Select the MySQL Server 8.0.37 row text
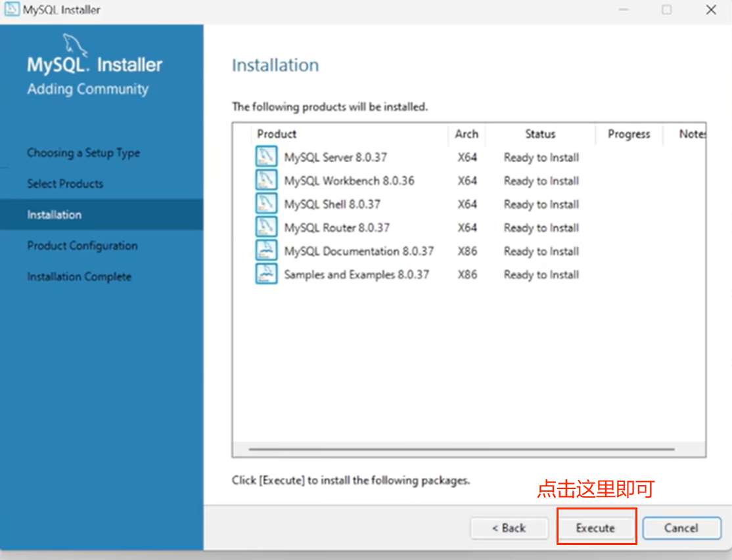This screenshot has height=560, width=732. coord(336,157)
